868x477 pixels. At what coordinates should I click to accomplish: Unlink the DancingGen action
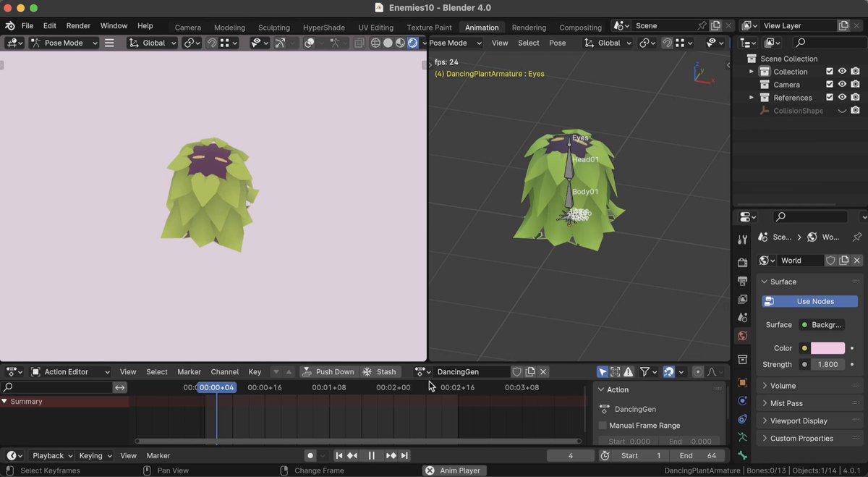543,372
